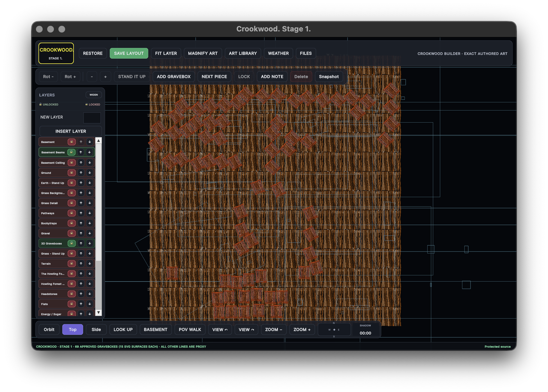Click INSERT LAYER
Viewport: 548px width, 392px height.
71,131
